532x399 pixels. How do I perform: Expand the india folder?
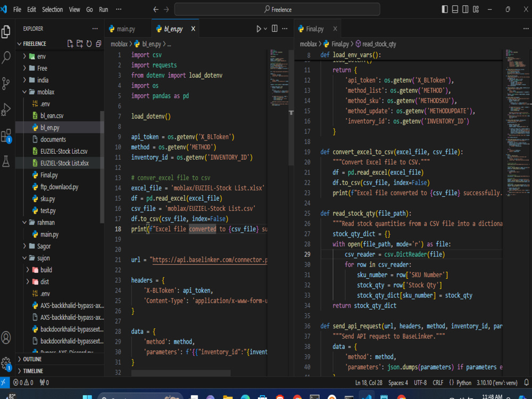[24, 80]
